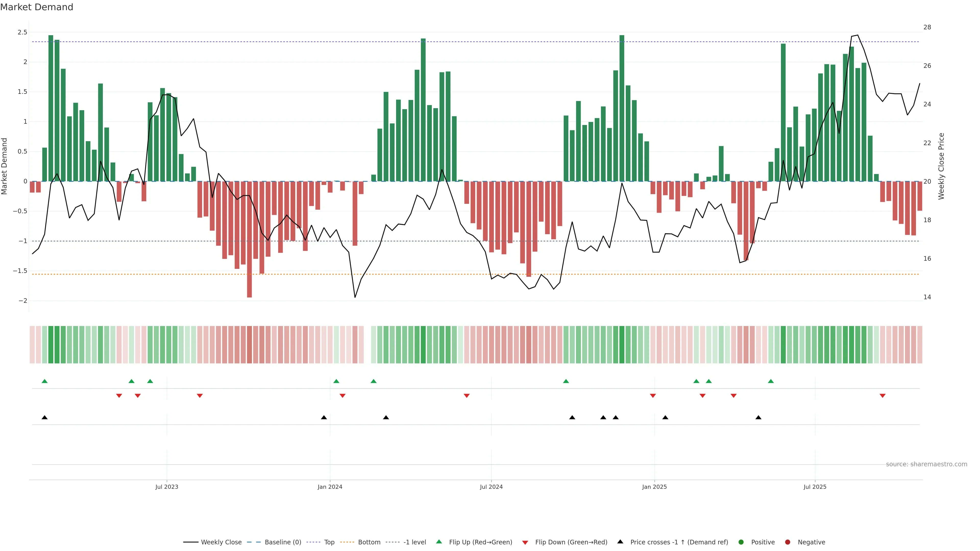
Task: Click the Jan 2024 axis label
Action: pos(330,487)
